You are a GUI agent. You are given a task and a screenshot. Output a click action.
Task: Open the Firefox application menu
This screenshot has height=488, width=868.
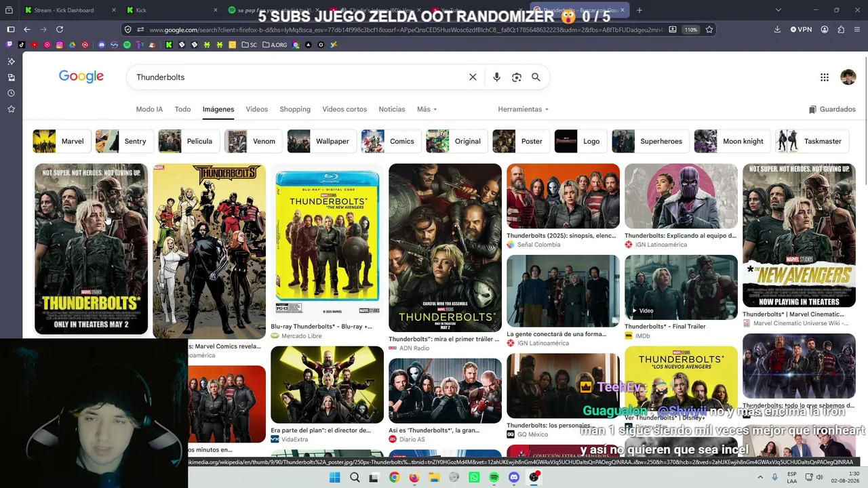(x=857, y=30)
